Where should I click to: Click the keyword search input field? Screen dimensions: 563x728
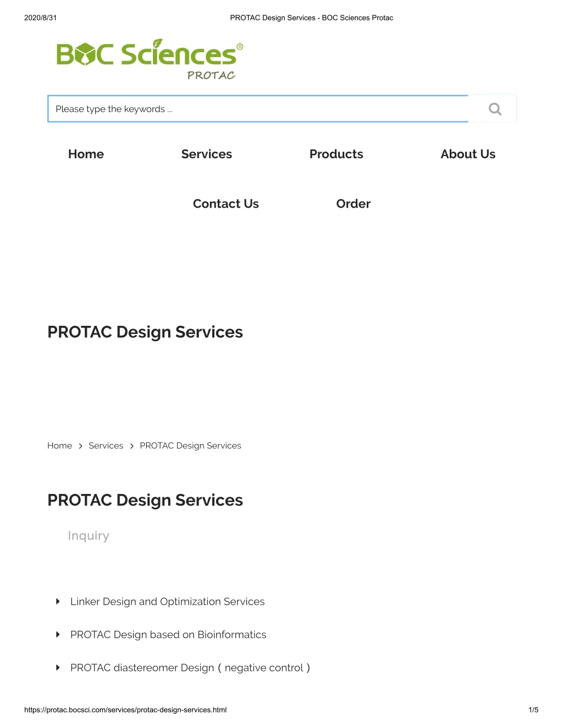258,109
